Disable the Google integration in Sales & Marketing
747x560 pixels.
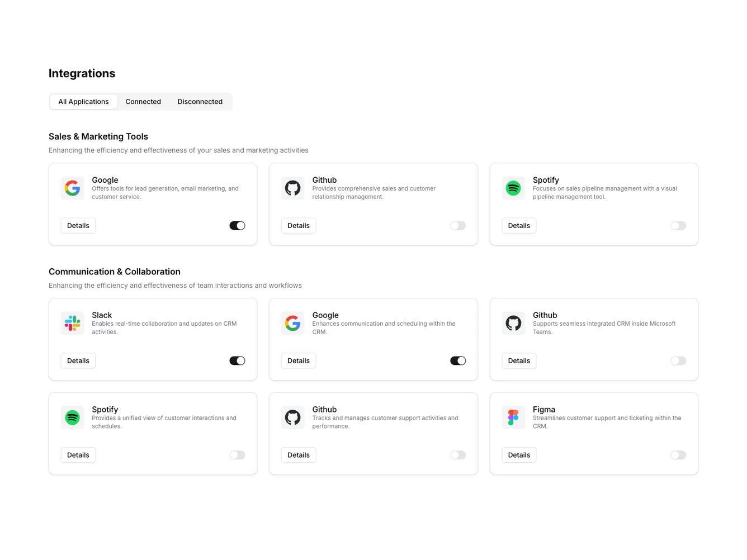pos(237,225)
